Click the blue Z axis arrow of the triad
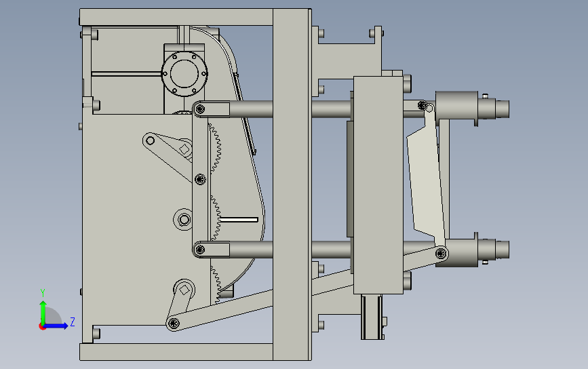588x369 pixels. point(56,326)
